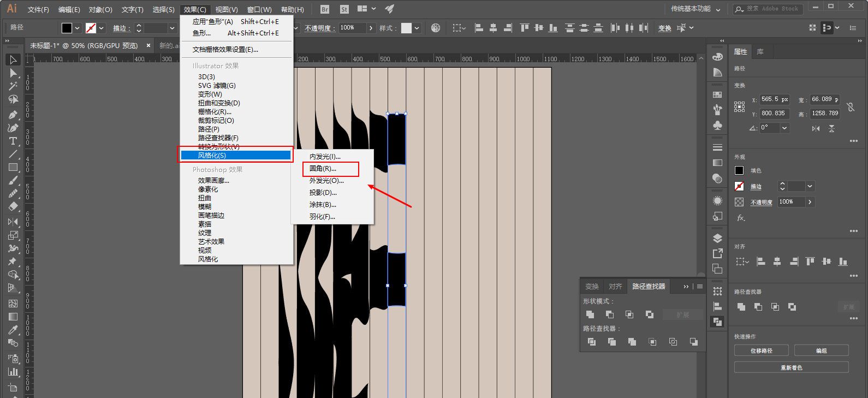Toggle constrain width and height proportions
This screenshot has width=868, height=398.
[x=851, y=107]
